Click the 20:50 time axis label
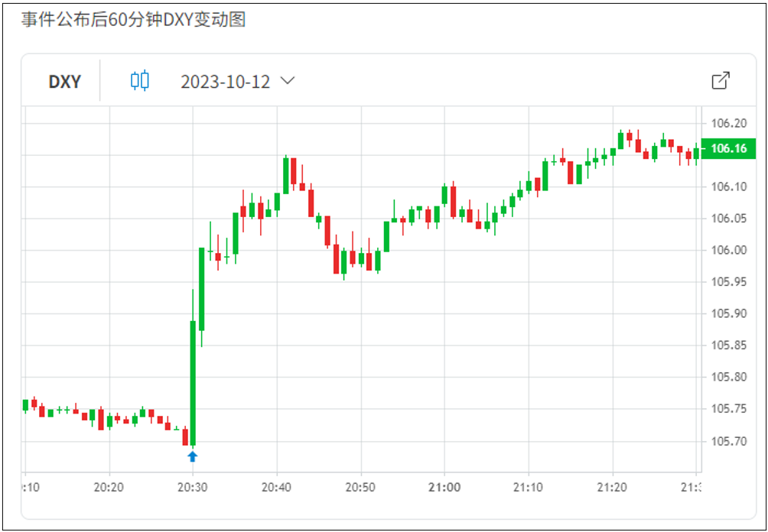Image resolution: width=768 pixels, height=532 pixels. pyautogui.click(x=360, y=487)
